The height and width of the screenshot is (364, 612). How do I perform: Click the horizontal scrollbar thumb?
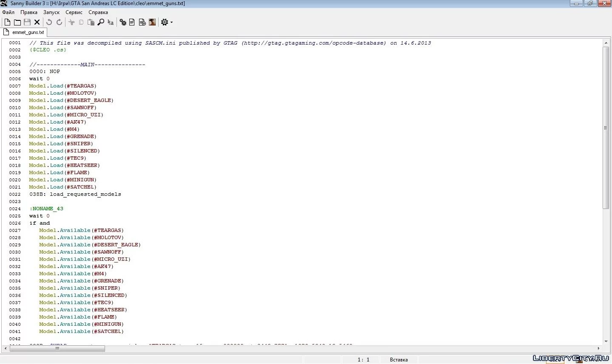coord(57,348)
